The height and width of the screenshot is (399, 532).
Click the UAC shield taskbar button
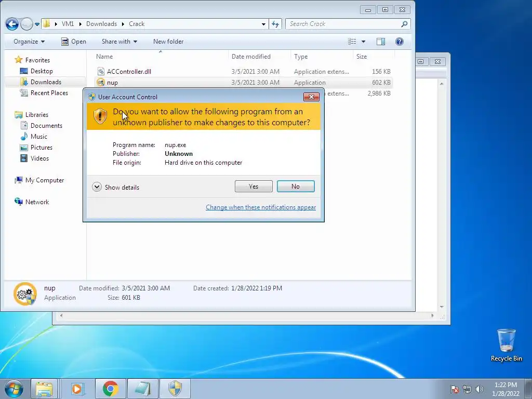click(175, 389)
